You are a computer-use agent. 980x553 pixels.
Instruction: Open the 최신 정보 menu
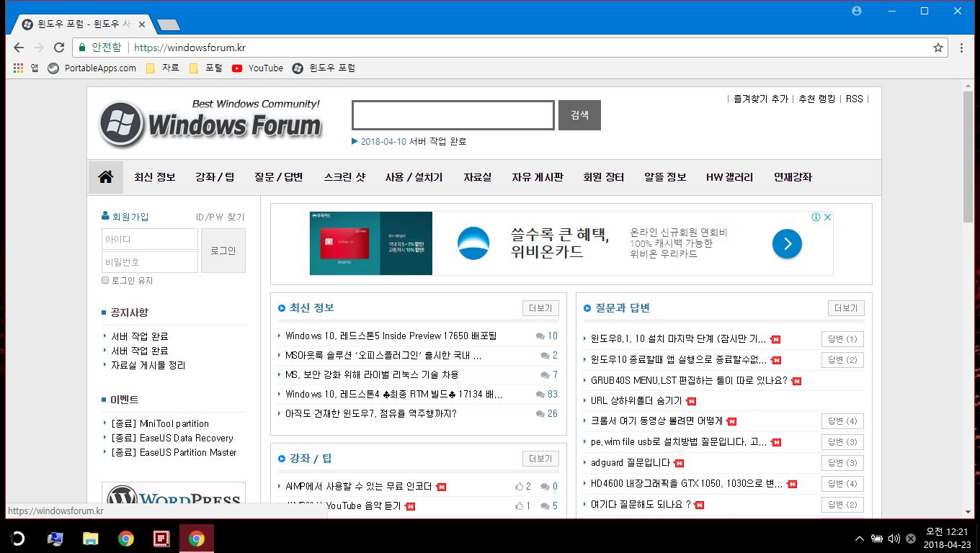click(x=155, y=177)
